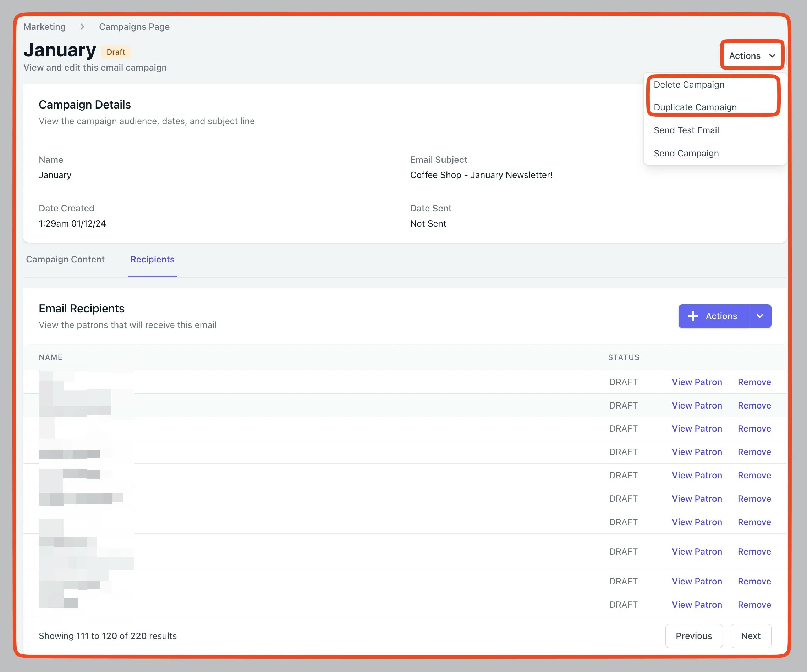Go to Campaigns Page breadcrumb
Viewport: 807px width, 672px height.
134,27
